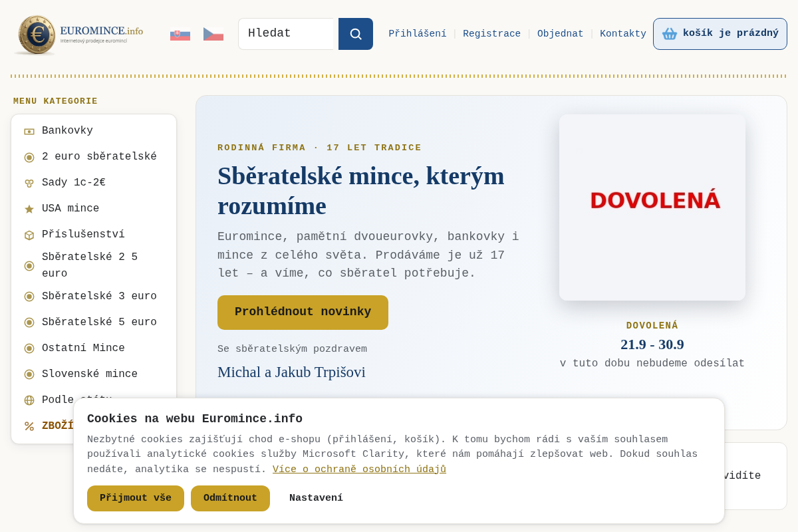
Task: Open the 2 euro sběratelské category
Action: (94, 157)
